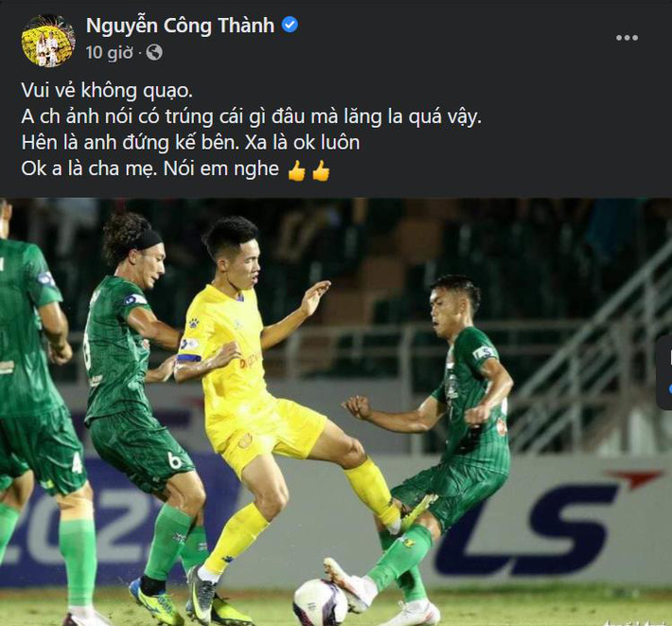
Task: Open the football match photo
Action: coord(336,412)
